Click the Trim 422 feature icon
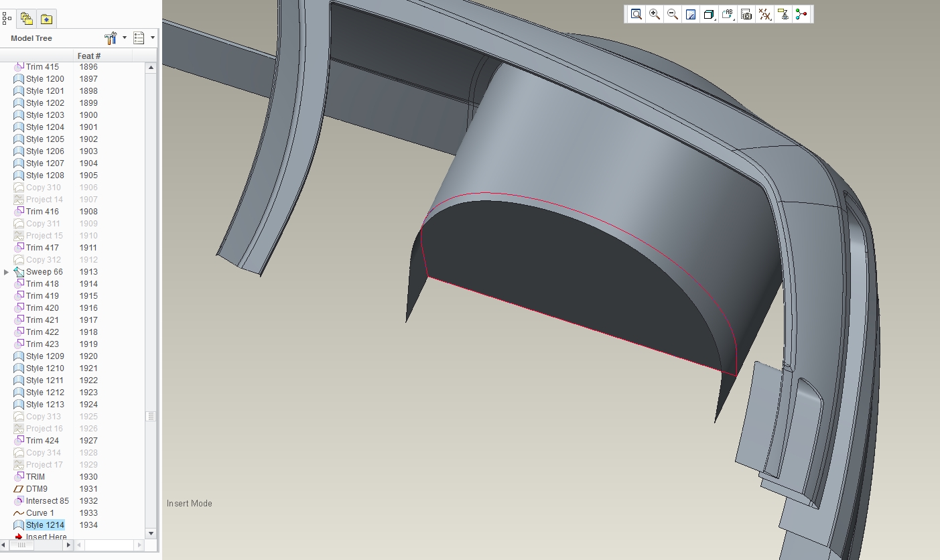 19,332
